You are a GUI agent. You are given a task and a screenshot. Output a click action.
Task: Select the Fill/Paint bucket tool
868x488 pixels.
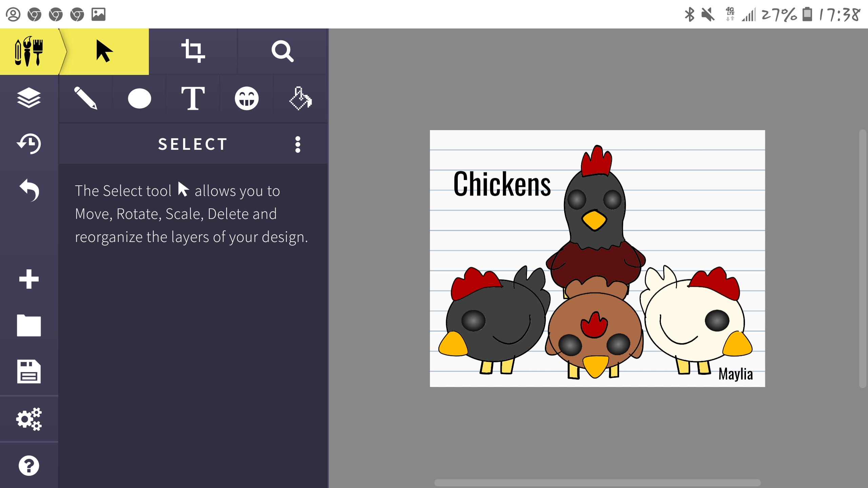301,98
